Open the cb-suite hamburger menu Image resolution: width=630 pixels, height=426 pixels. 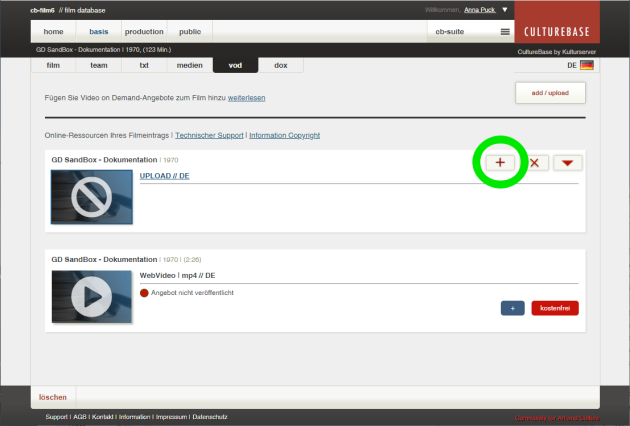coord(505,32)
